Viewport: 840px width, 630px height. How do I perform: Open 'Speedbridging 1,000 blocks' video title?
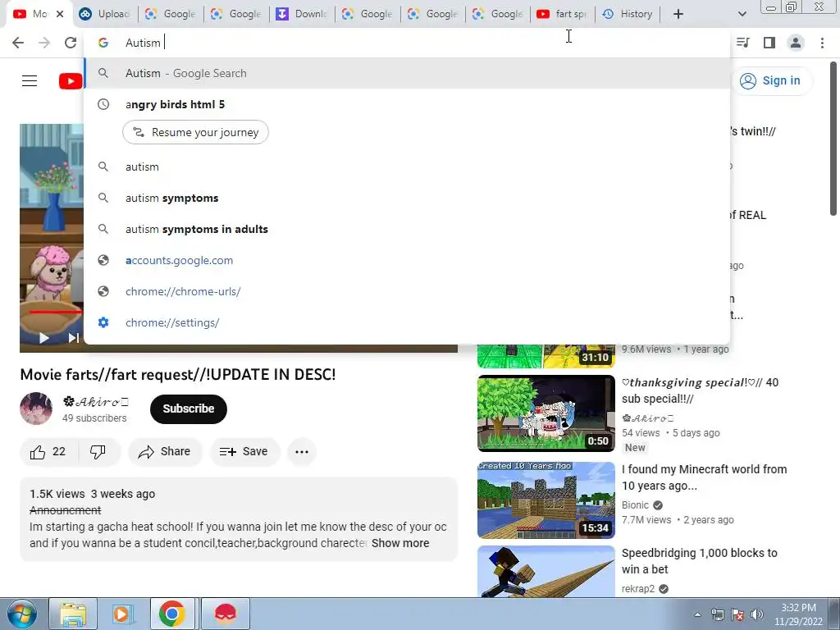(x=699, y=561)
